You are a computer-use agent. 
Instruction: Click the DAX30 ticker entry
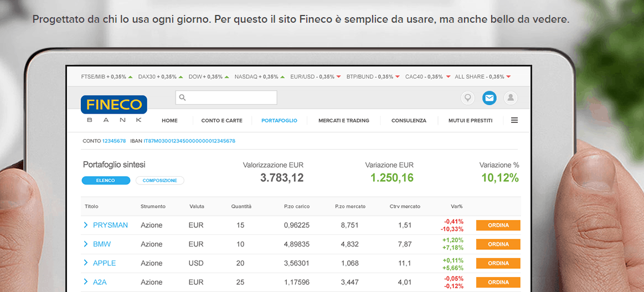(161, 77)
